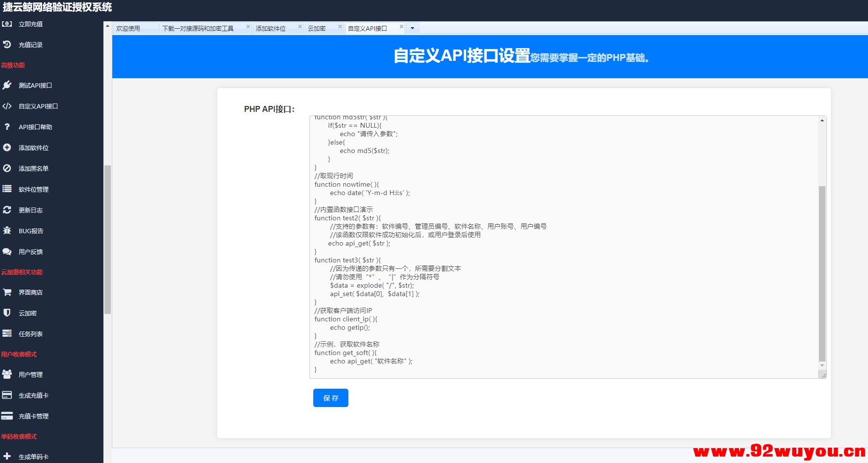Collapse the 单码收费模式 section header

tap(19, 436)
